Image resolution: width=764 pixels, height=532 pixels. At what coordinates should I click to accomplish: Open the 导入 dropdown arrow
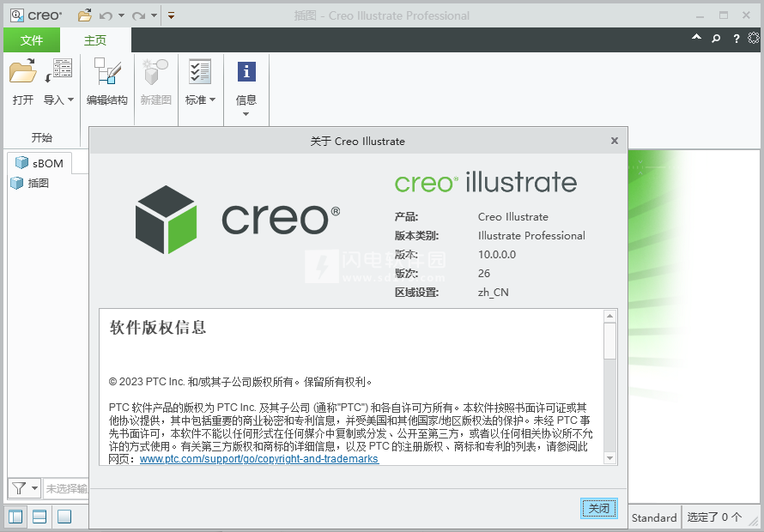click(x=70, y=100)
